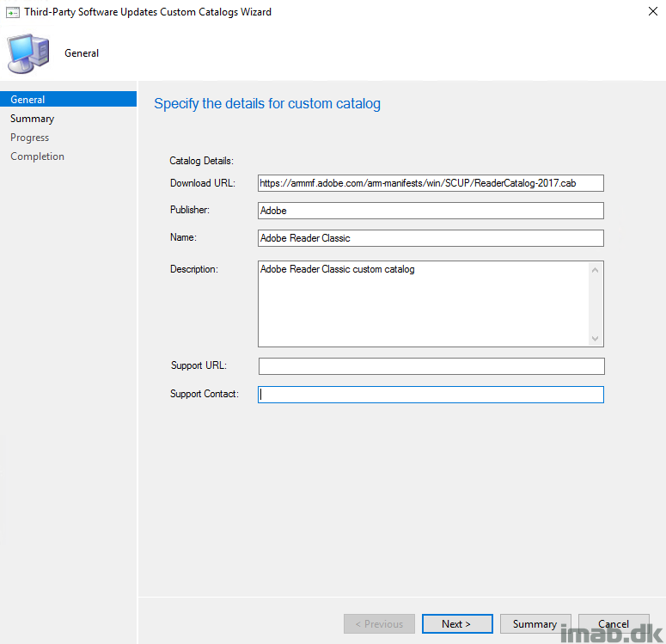The image size is (666, 644).
Task: Open the Summary step in the sidebar
Action: 33,119
